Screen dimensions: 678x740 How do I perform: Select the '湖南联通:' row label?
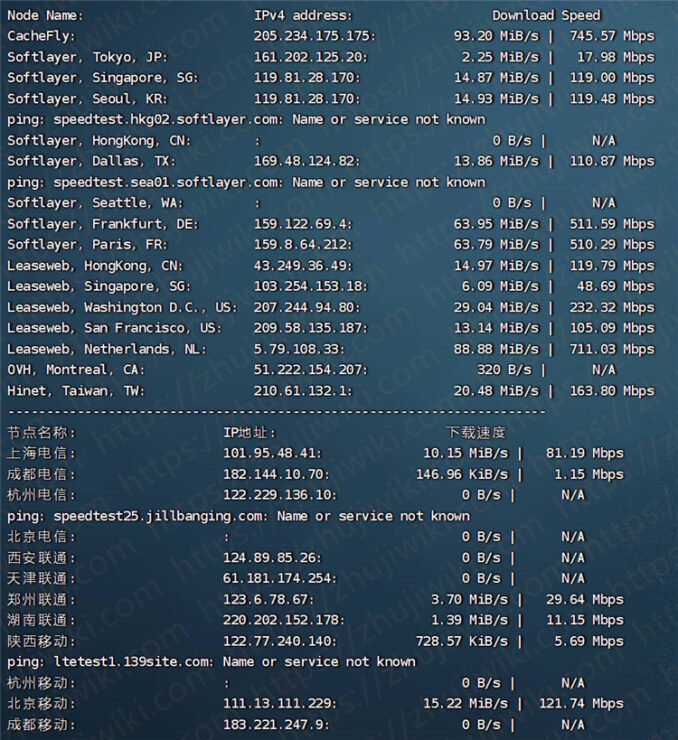click(x=42, y=621)
